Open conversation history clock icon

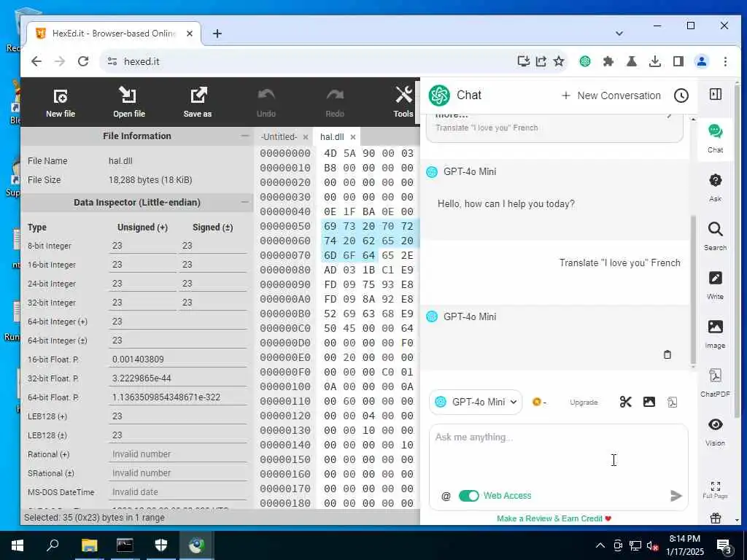coord(681,96)
